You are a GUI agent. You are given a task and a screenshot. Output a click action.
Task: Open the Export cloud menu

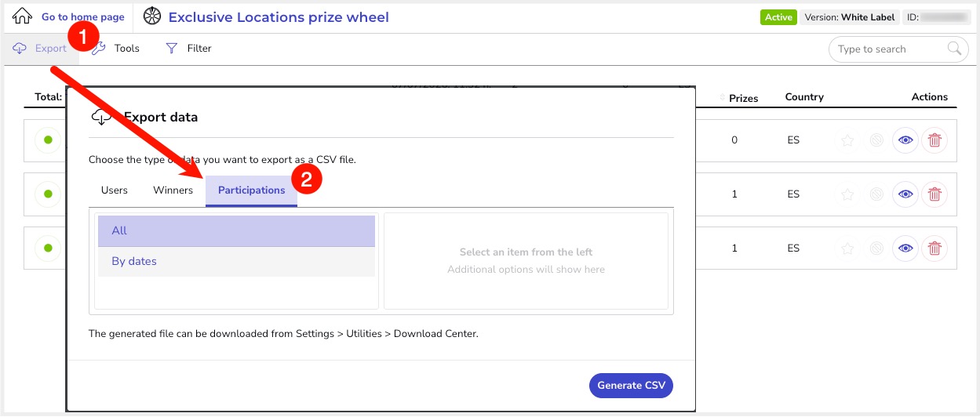(40, 49)
